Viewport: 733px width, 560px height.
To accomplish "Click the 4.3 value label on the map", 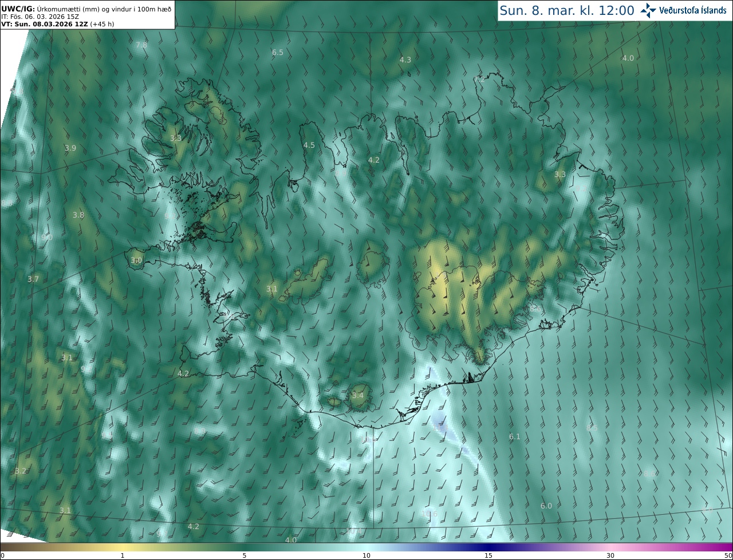I will pos(405,60).
